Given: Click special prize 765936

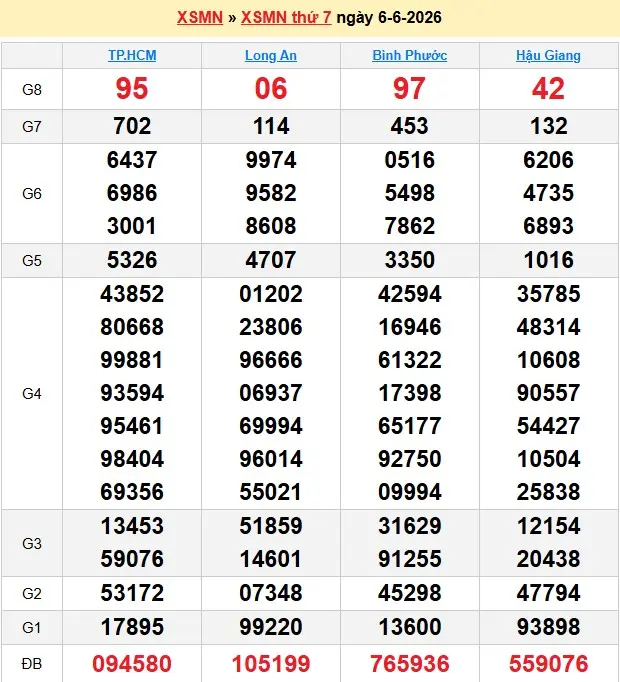Looking at the screenshot, I should click(409, 664).
